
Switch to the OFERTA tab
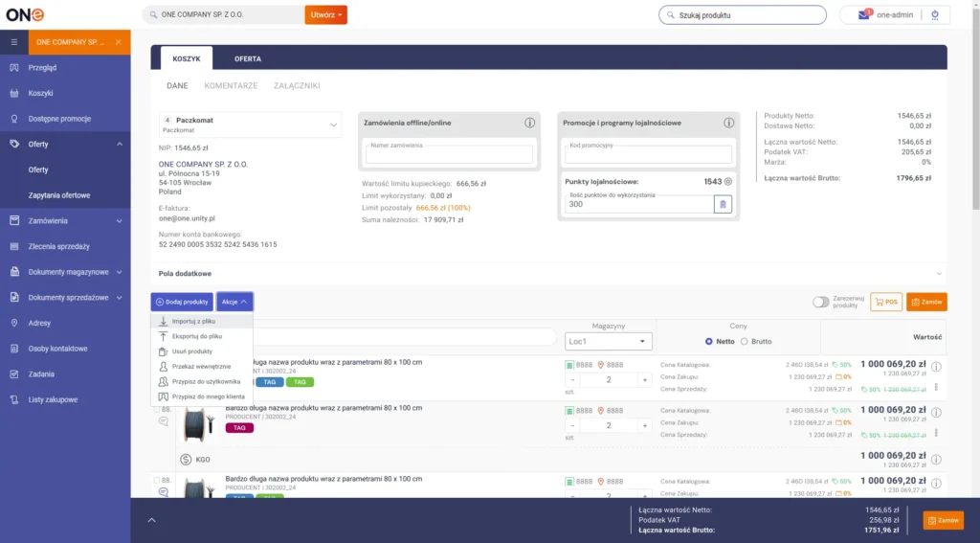pyautogui.click(x=248, y=58)
